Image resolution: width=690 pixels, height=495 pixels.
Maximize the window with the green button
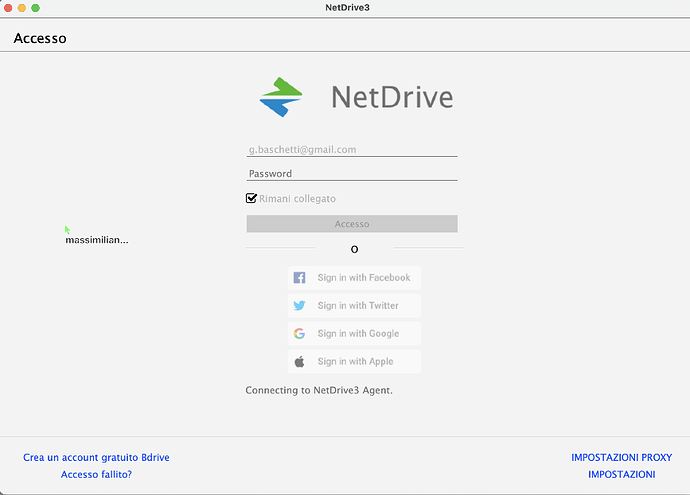36,8
